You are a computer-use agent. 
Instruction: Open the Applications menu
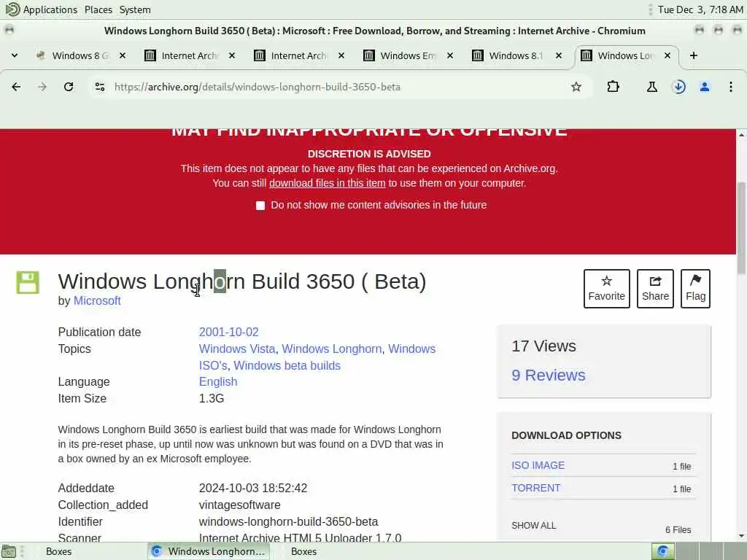point(50,9)
